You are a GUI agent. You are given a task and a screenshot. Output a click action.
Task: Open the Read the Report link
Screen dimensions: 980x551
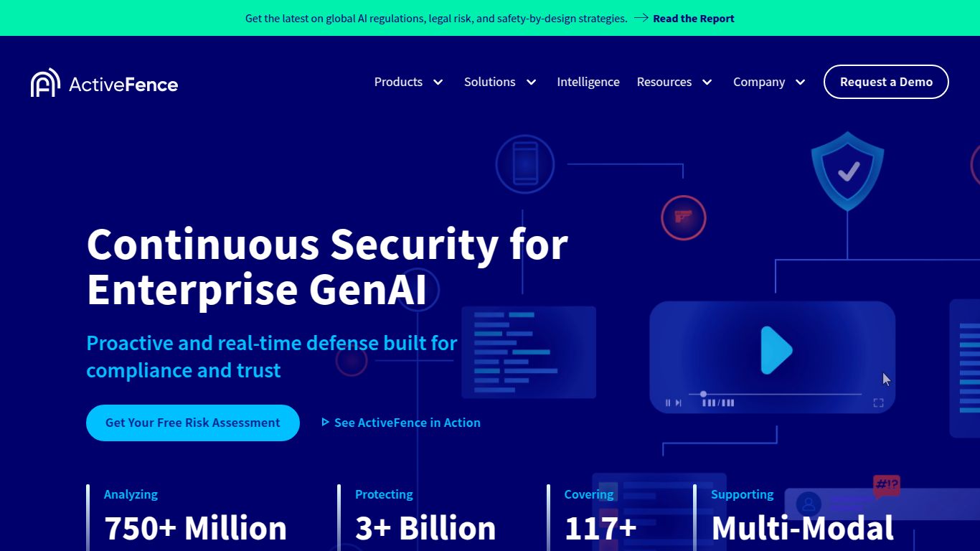tap(693, 18)
